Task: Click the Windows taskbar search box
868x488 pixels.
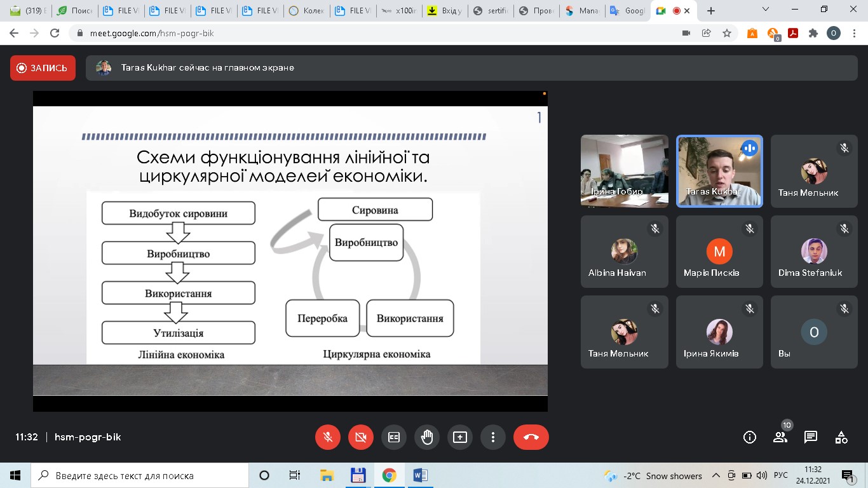Action: point(140,475)
